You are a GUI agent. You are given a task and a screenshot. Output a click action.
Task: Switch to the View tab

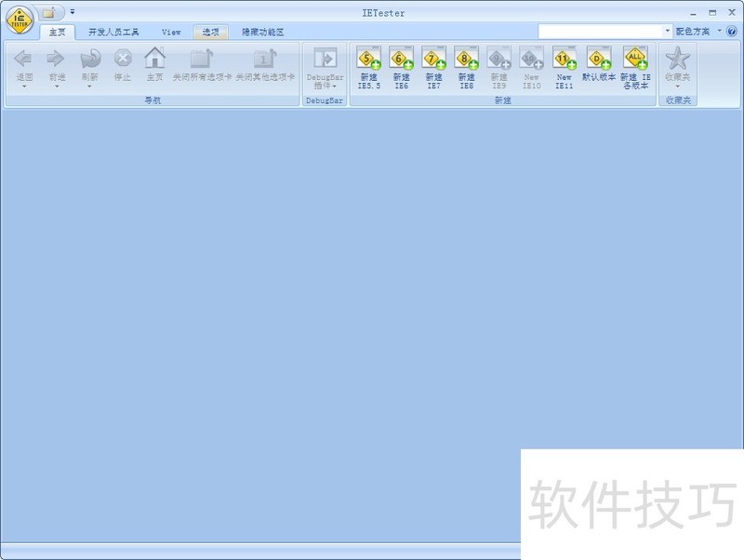pyautogui.click(x=171, y=31)
